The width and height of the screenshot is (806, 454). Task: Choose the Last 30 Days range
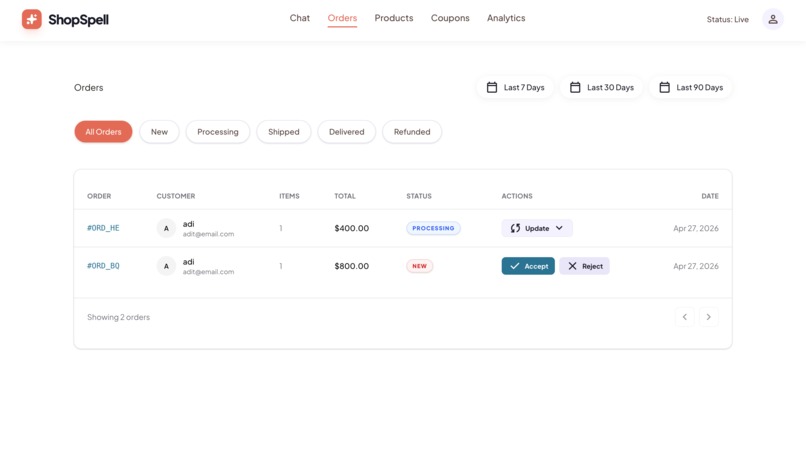pyautogui.click(x=601, y=87)
